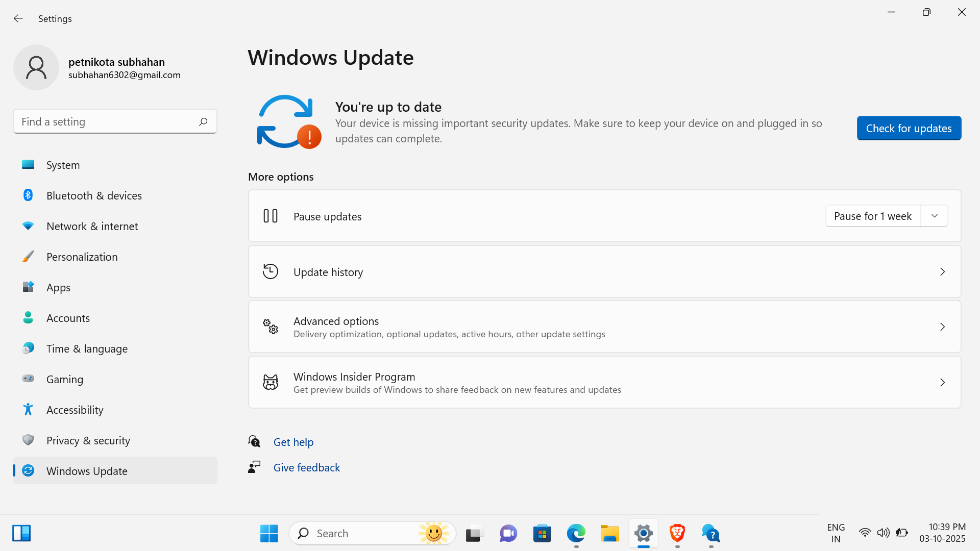980x551 pixels.
Task: Open Network & internet settings
Action: tap(92, 226)
